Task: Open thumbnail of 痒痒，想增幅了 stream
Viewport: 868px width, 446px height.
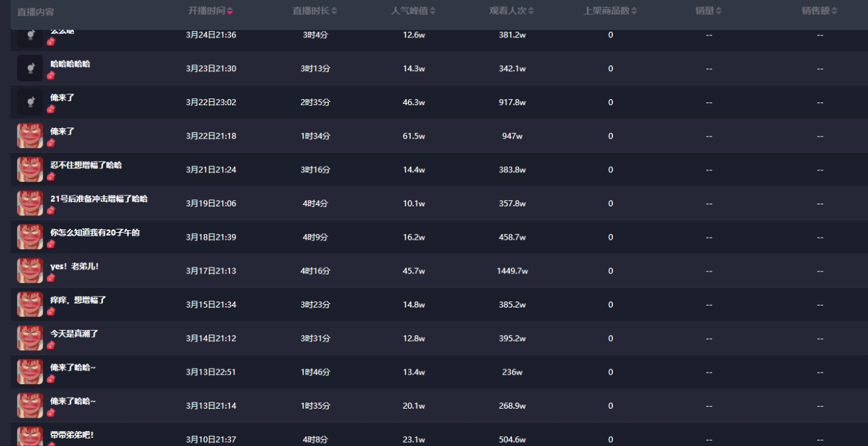Action: pos(30,304)
